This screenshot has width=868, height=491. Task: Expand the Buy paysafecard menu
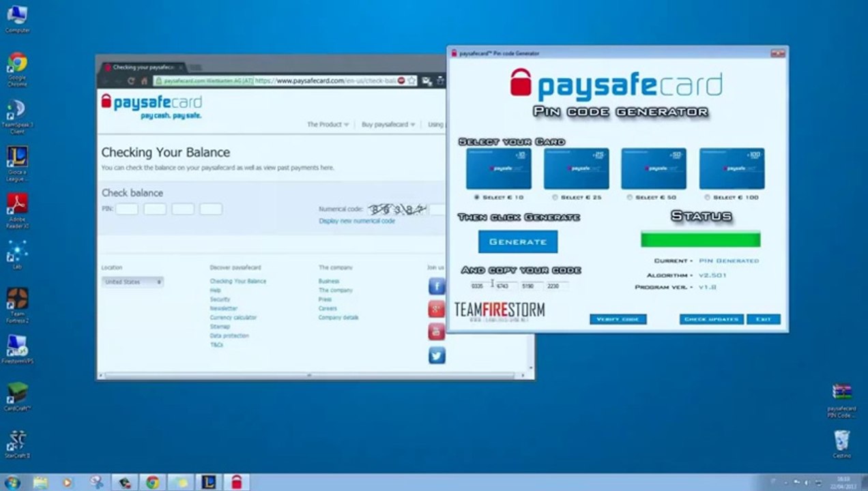[388, 125]
